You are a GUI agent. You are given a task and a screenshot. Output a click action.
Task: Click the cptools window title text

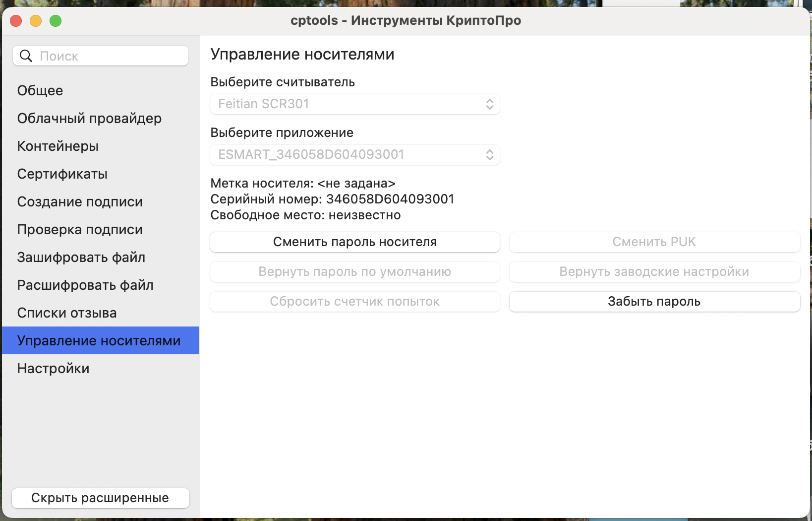(x=406, y=20)
